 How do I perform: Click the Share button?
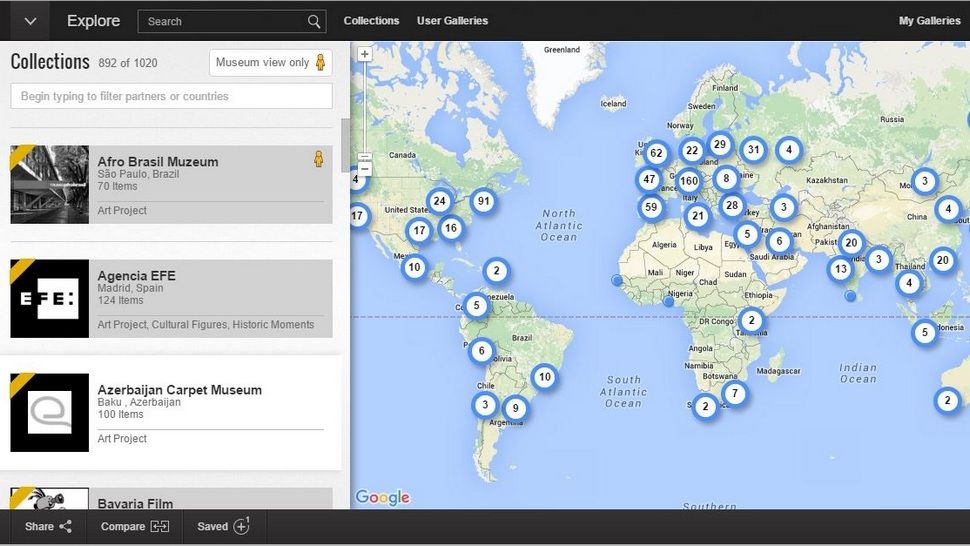coord(48,526)
